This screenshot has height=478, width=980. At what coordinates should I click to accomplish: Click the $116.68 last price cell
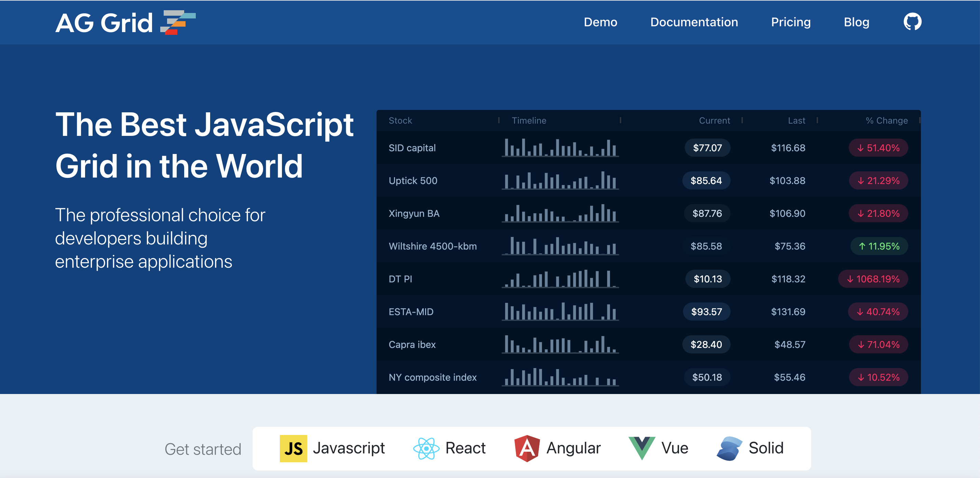pos(788,148)
